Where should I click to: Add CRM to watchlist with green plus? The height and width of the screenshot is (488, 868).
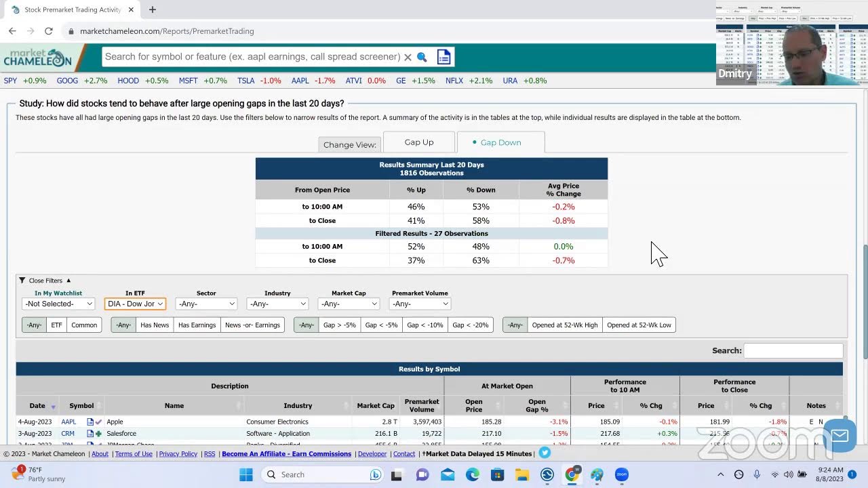coord(98,434)
